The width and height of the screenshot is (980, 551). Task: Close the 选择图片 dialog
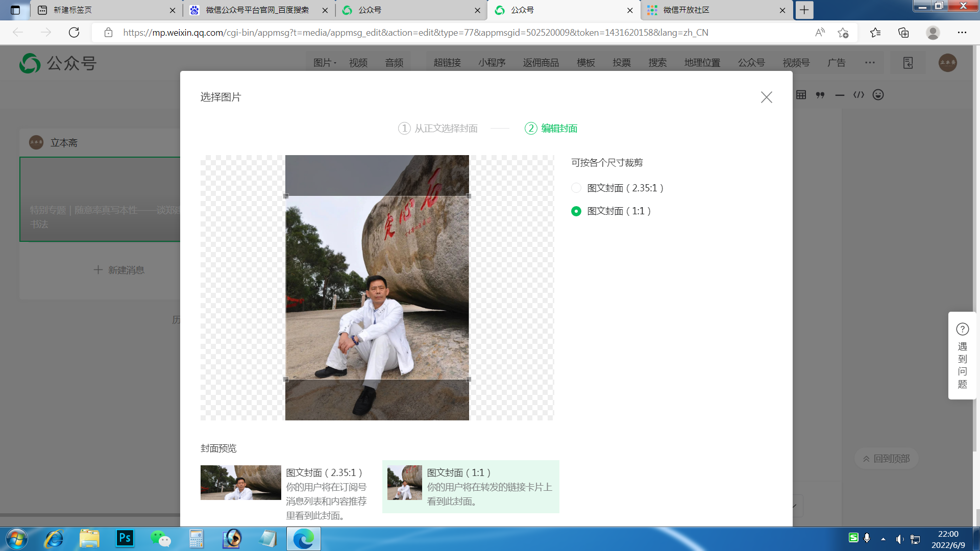pyautogui.click(x=766, y=97)
